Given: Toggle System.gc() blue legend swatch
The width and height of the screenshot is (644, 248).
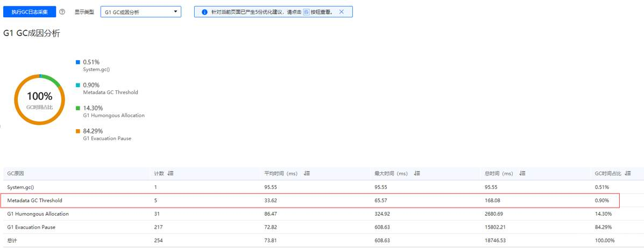Looking at the screenshot, I should [79, 62].
